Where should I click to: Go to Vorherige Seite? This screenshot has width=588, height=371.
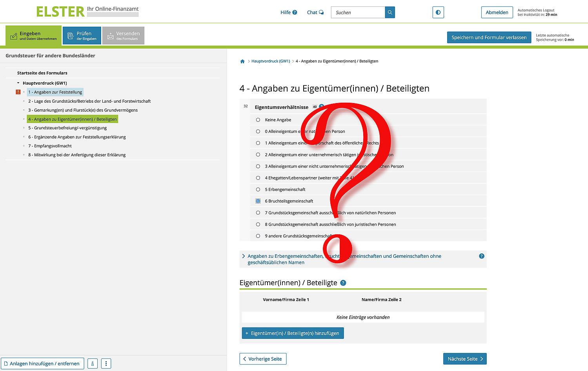[263, 359]
